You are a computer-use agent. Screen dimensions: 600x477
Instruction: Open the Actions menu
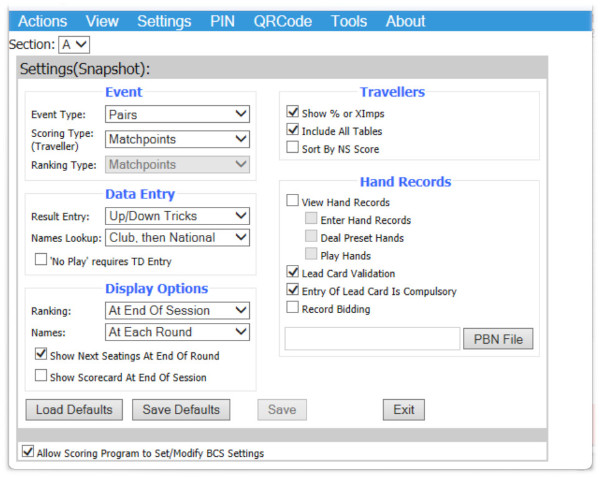pyautogui.click(x=43, y=21)
